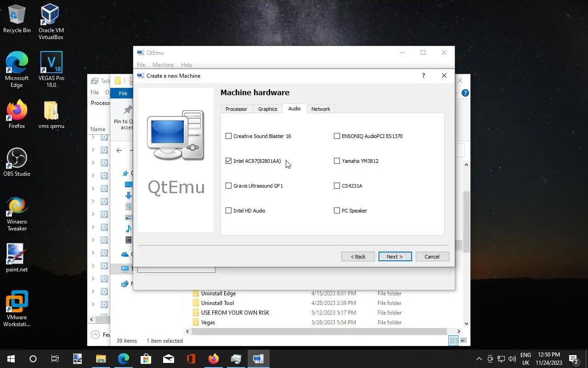The image size is (588, 368).
Task: Click the Explorer file list scroll-down arrow
Action: [x=466, y=324]
